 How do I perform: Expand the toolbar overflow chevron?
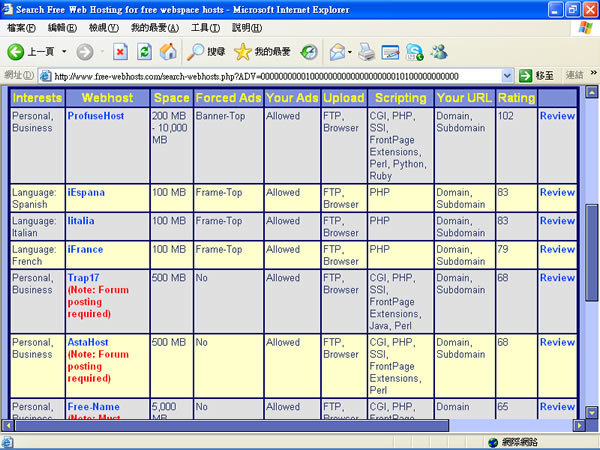pos(593,72)
